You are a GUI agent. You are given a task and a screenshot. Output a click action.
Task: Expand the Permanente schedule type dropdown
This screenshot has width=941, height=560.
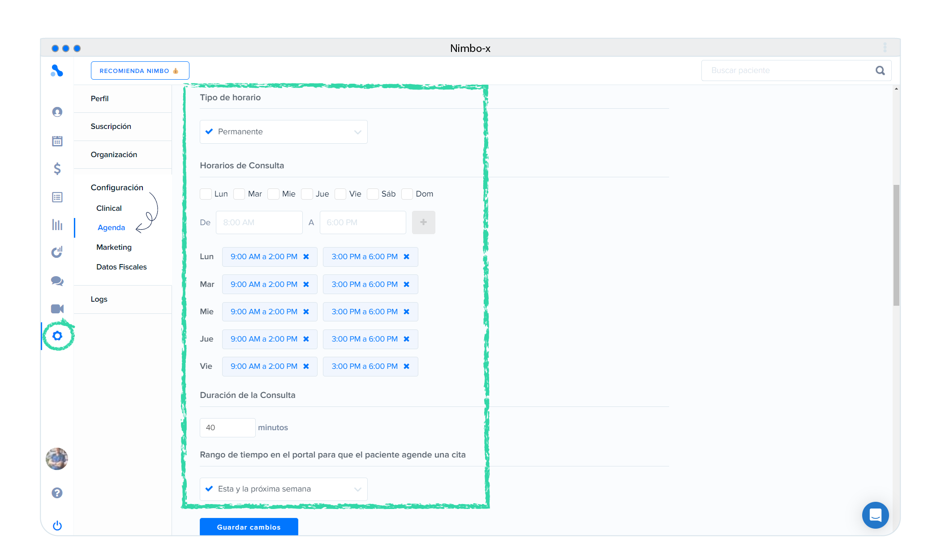pos(284,132)
